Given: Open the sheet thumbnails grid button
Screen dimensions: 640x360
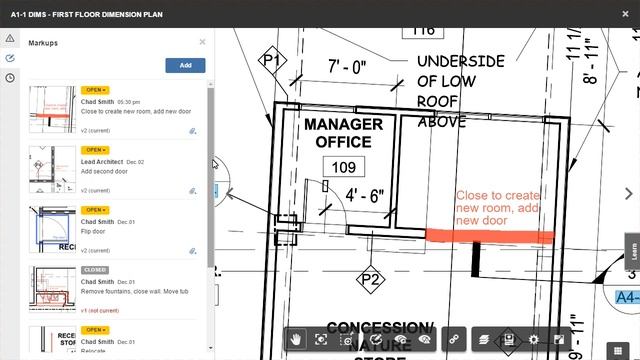Looking at the screenshot, I should pyautogui.click(x=618, y=351).
